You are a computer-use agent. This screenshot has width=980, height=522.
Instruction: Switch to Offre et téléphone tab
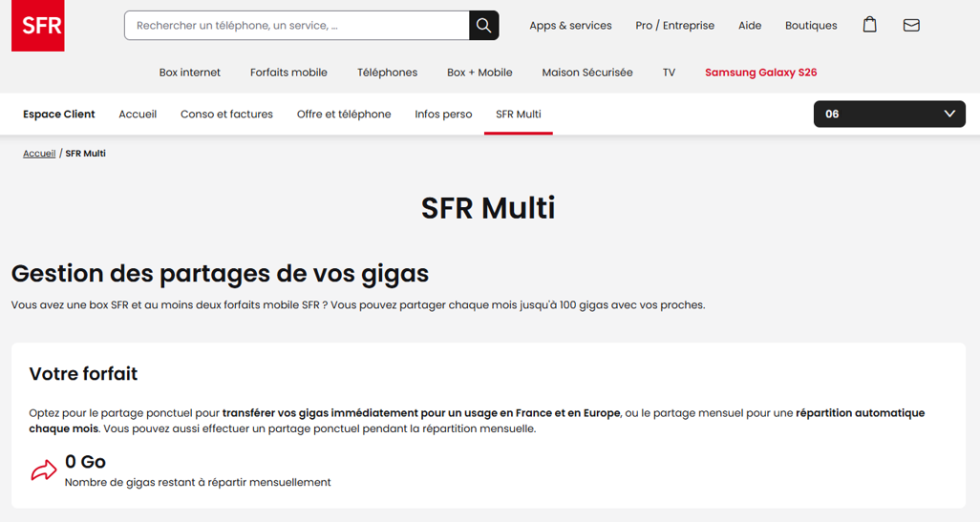pos(344,115)
